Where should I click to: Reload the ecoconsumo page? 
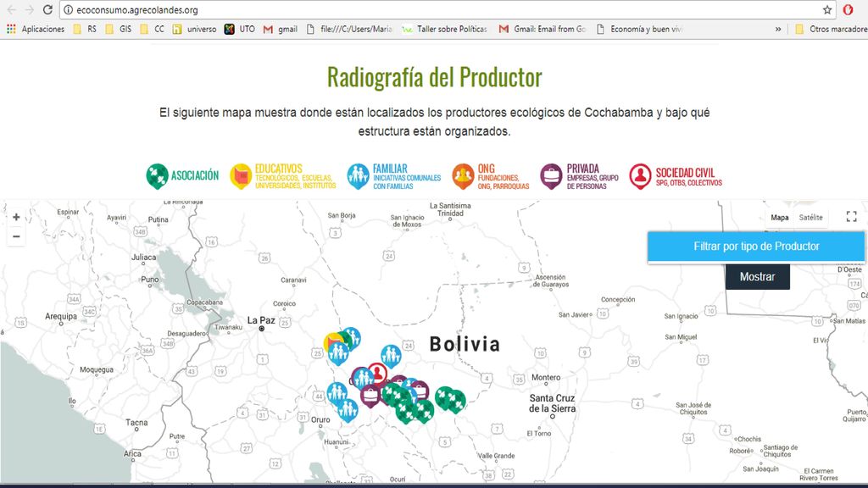point(47,10)
